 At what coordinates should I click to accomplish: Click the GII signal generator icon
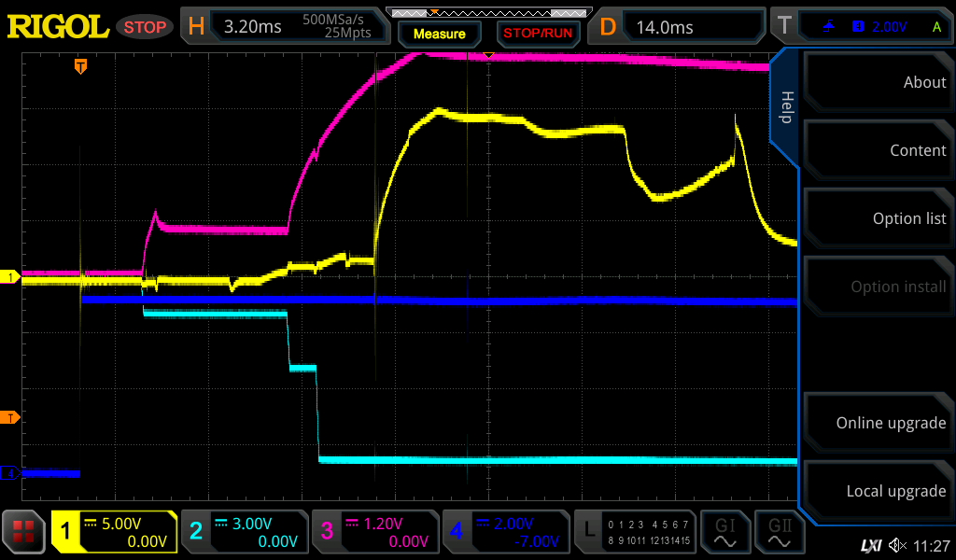pos(780,532)
